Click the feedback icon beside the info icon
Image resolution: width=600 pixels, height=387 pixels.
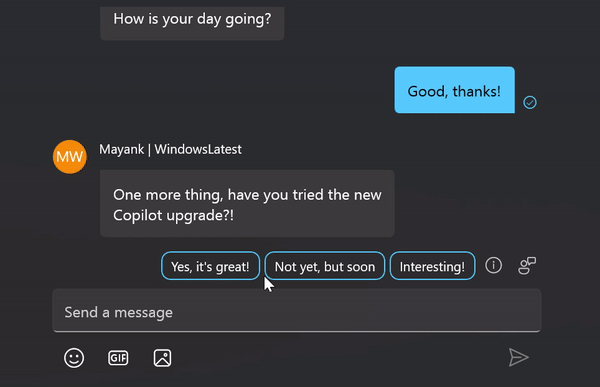(527, 265)
